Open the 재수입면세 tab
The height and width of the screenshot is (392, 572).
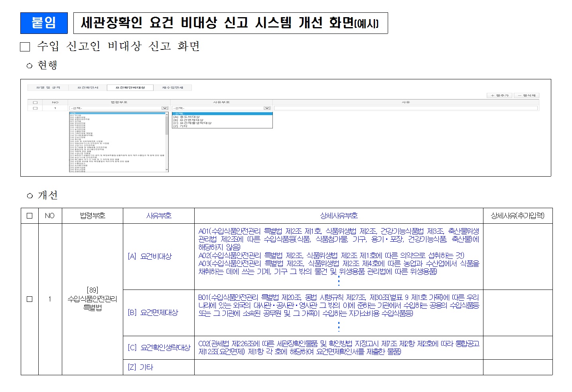(x=172, y=87)
